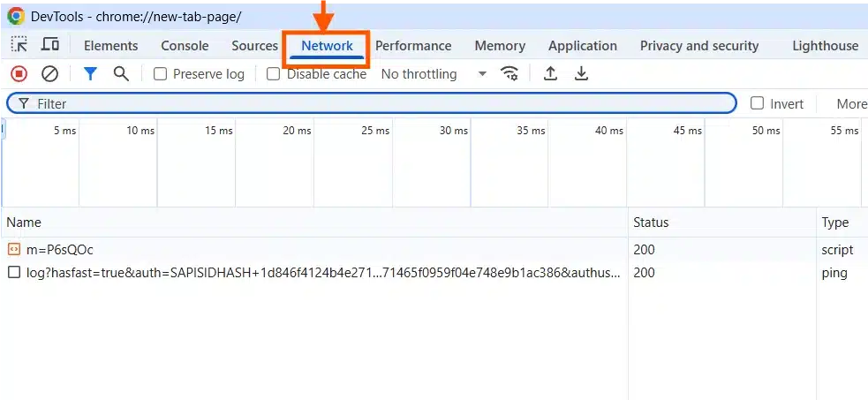Open the More filters dropdown

[851, 103]
